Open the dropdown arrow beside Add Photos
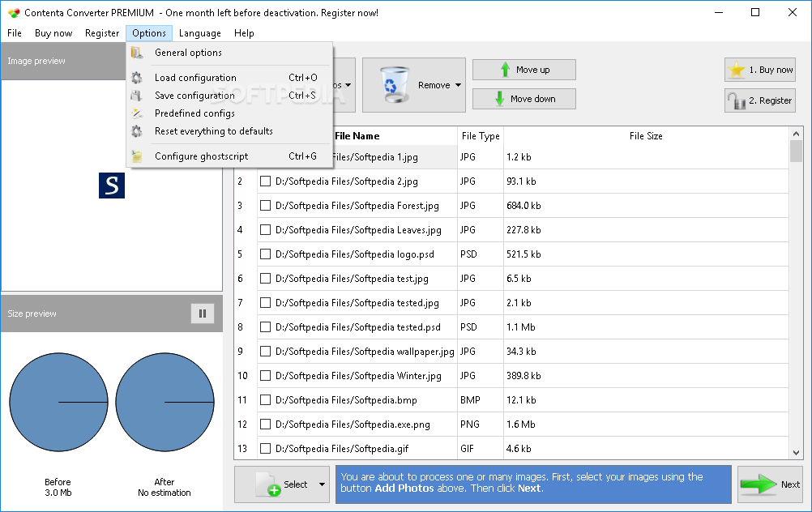The height and width of the screenshot is (512, 812). pos(348,85)
